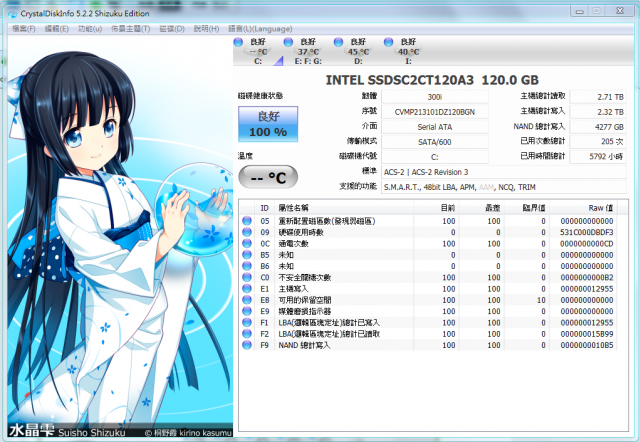Click power on hours value 5792 小時
The height and width of the screenshot is (442, 640).
[x=598, y=156]
